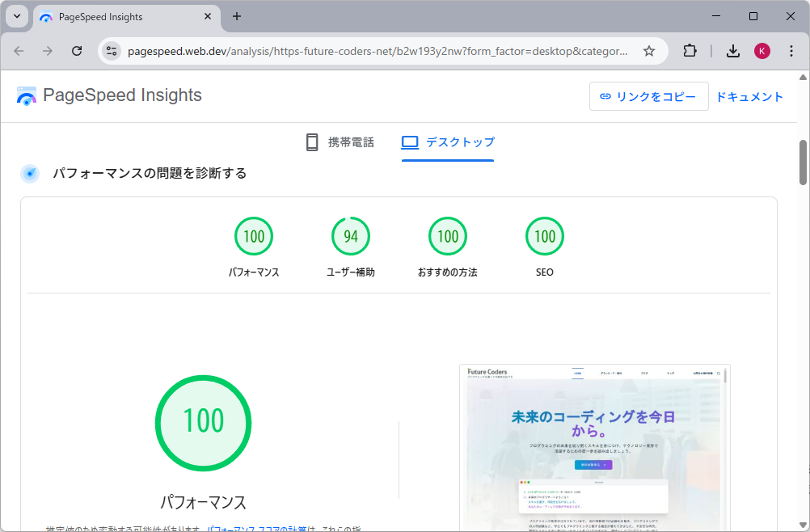The image size is (810, 532).
Task: Click the PageSpeed Insights logo icon
Action: click(x=27, y=95)
